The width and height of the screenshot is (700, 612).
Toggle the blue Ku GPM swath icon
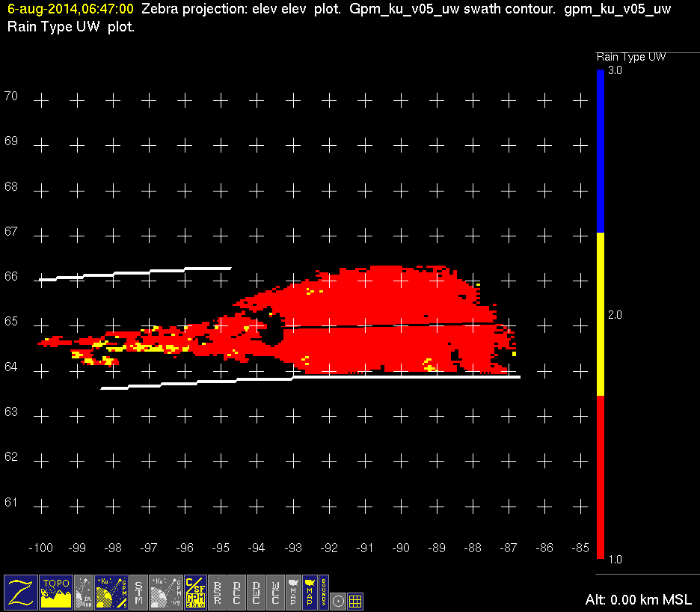[111, 592]
